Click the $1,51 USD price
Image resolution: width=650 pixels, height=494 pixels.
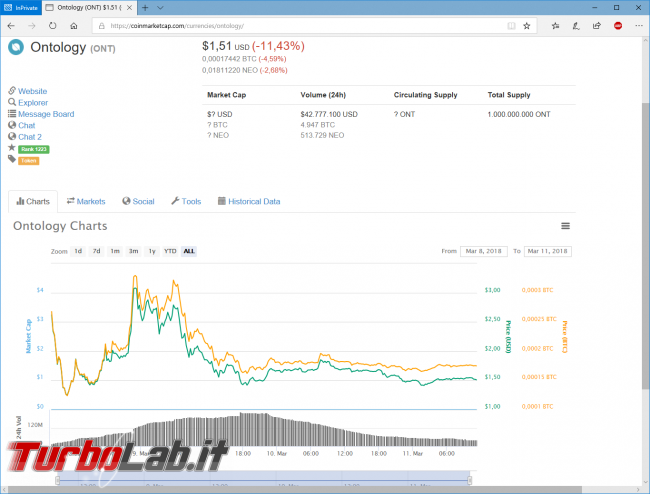pos(226,46)
